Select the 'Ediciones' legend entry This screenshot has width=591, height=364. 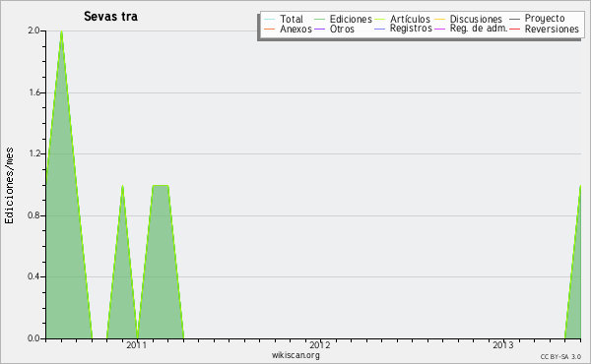click(x=351, y=19)
